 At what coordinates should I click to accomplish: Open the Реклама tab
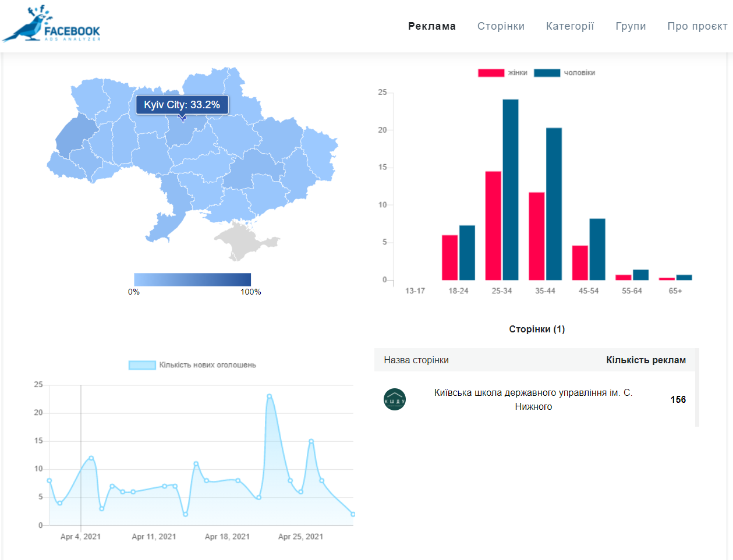click(x=431, y=26)
